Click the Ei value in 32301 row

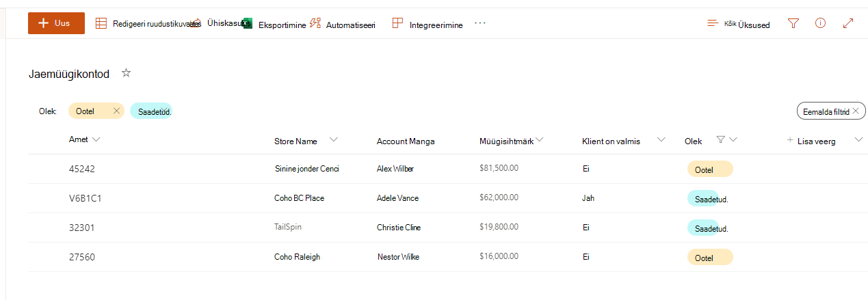pyautogui.click(x=586, y=228)
